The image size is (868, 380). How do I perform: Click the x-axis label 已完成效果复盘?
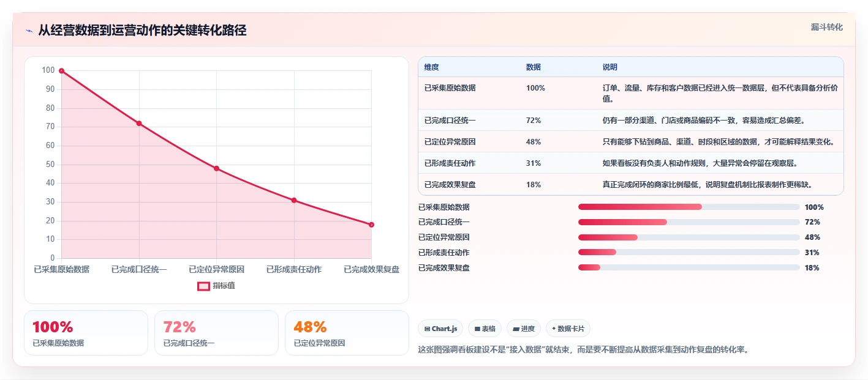372,269
